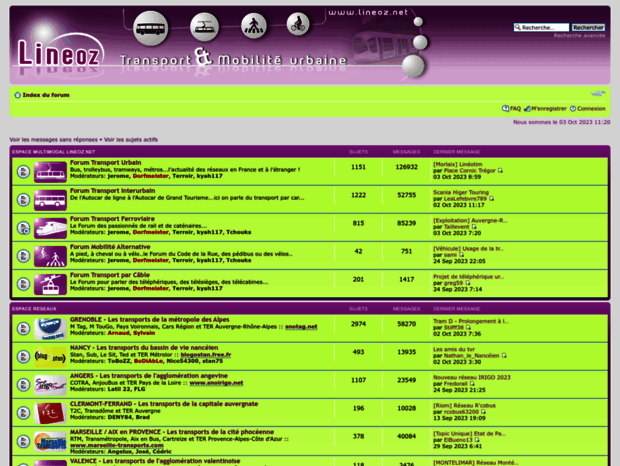Image resolution: width=620 pixels, height=466 pixels.
Task: Click the bus icon in header
Action: point(150,28)
